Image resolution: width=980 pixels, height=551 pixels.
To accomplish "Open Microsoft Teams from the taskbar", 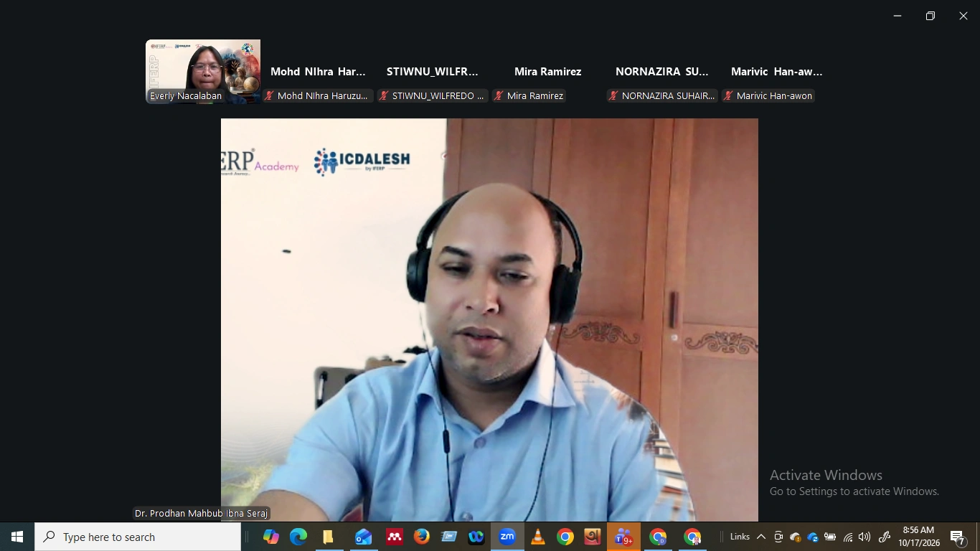I will (623, 537).
